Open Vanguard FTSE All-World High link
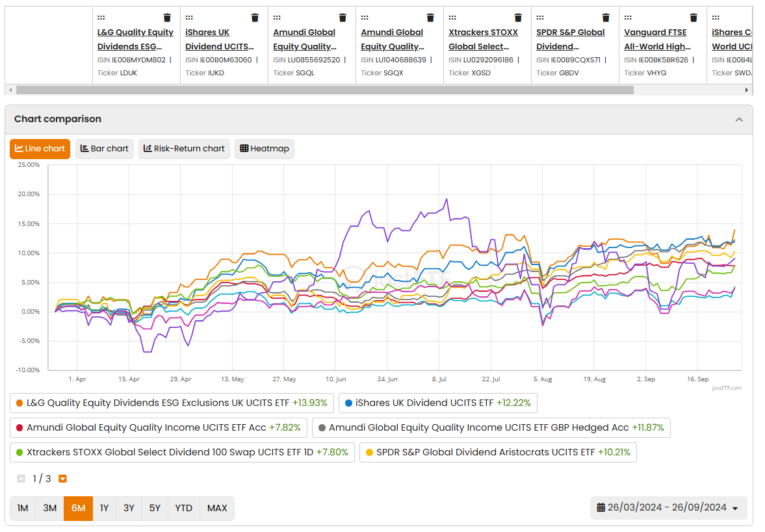 coord(657,39)
